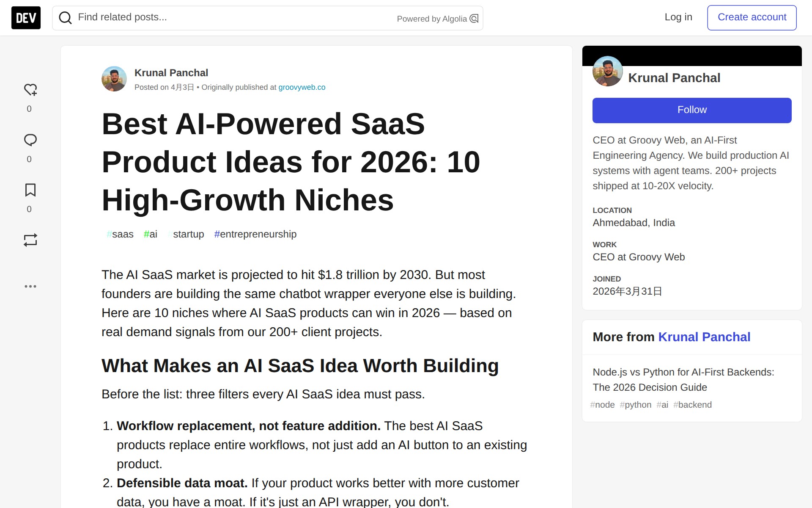This screenshot has height=508, width=812.
Task: Open the groovyweb.co original source link
Action: (x=302, y=87)
